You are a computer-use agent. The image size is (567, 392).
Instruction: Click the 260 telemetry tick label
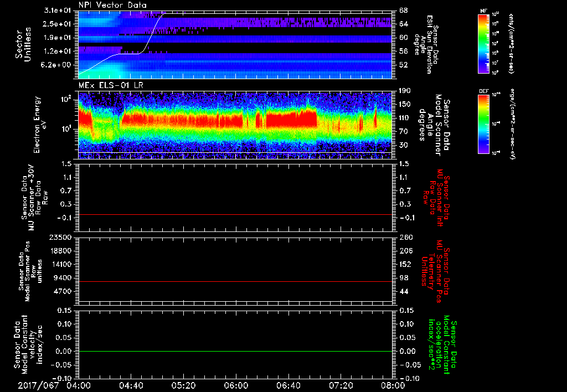[406, 237]
